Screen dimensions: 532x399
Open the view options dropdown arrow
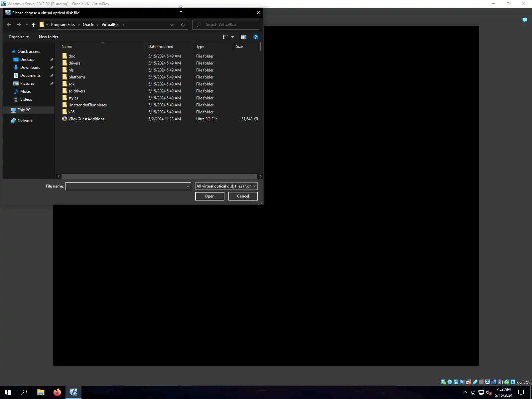tap(232, 37)
